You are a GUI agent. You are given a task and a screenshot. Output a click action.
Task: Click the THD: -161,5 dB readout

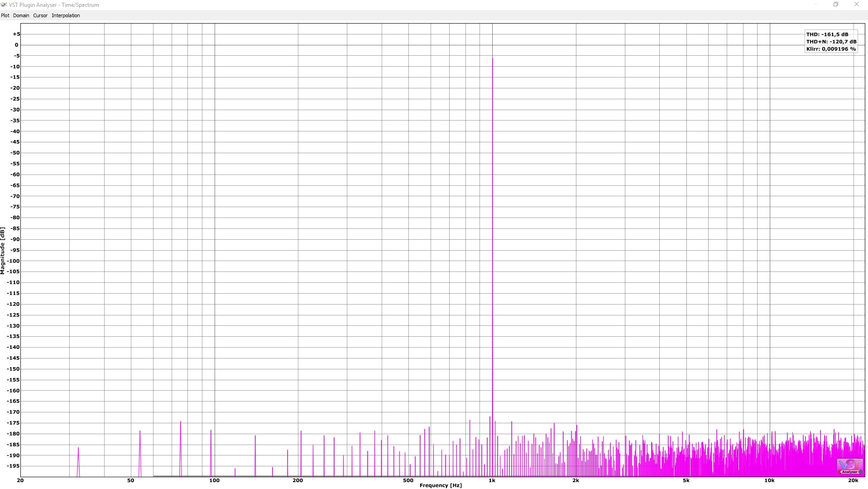click(827, 34)
